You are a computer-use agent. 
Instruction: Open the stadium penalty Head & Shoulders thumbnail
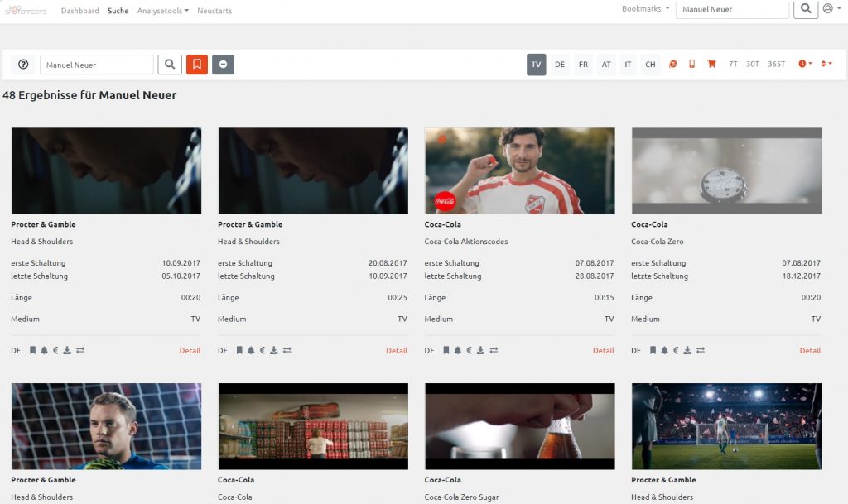pyautogui.click(x=726, y=426)
